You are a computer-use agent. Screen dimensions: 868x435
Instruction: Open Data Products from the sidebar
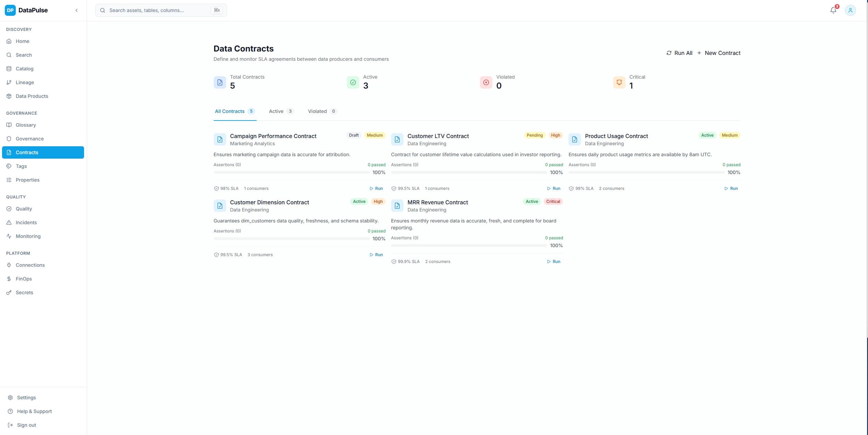pos(32,96)
